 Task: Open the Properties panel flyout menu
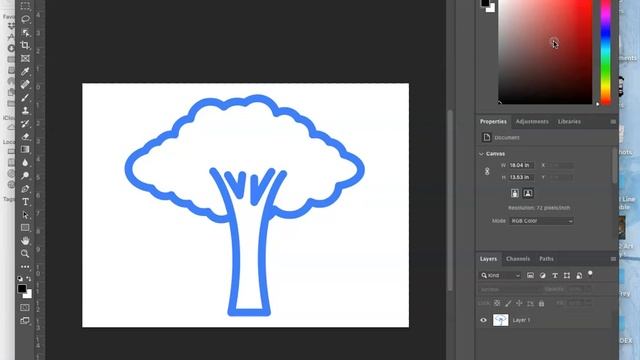pos(613,122)
